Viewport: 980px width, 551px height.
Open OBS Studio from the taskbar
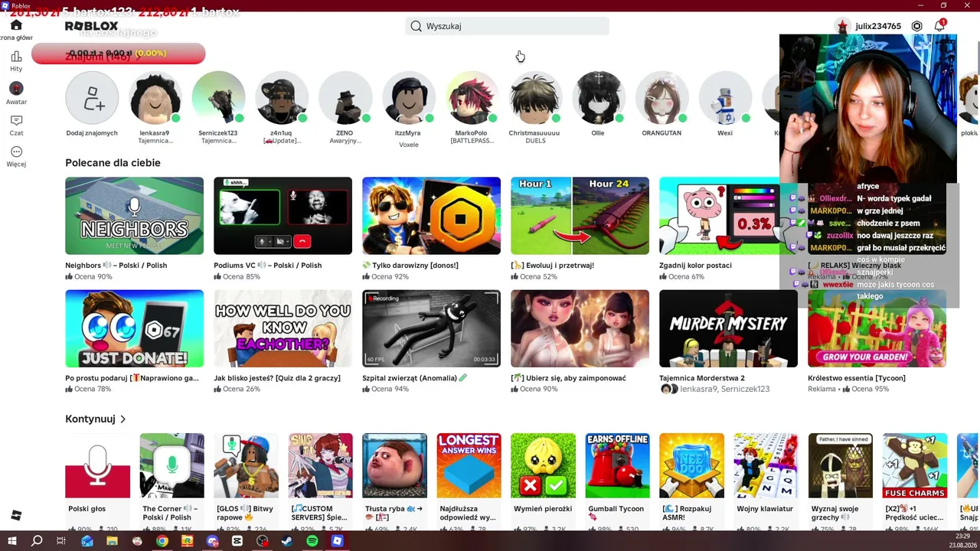tap(263, 541)
